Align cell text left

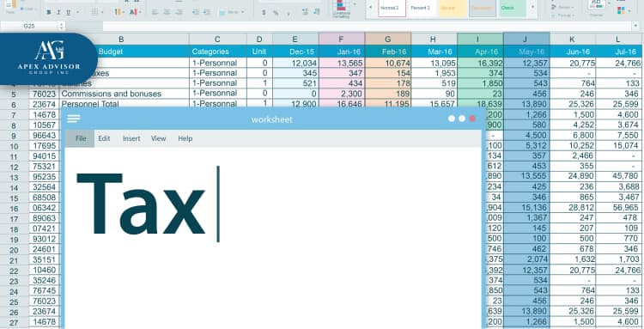pyautogui.click(x=155, y=12)
